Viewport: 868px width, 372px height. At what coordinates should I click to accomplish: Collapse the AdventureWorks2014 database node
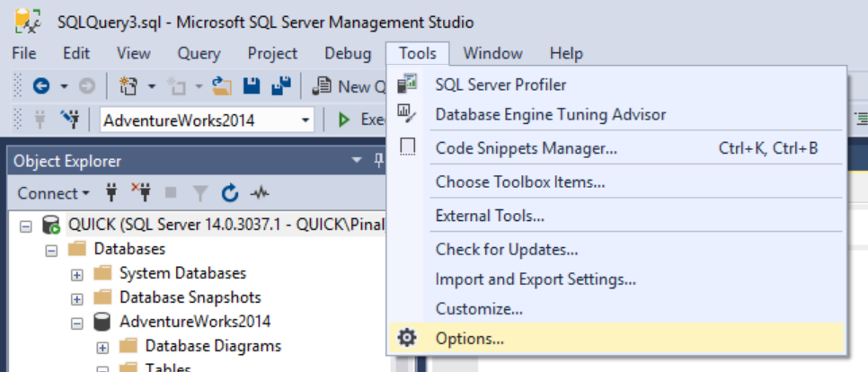click(77, 323)
